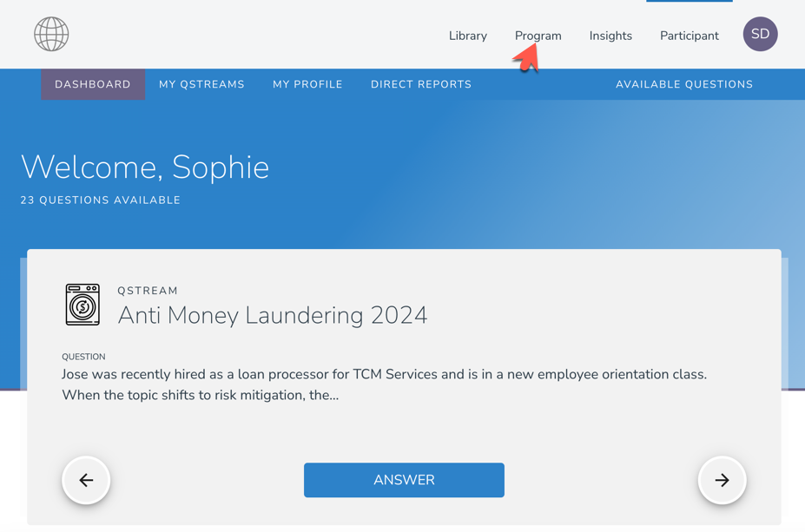Click the washing machine Qstream icon

click(x=82, y=305)
